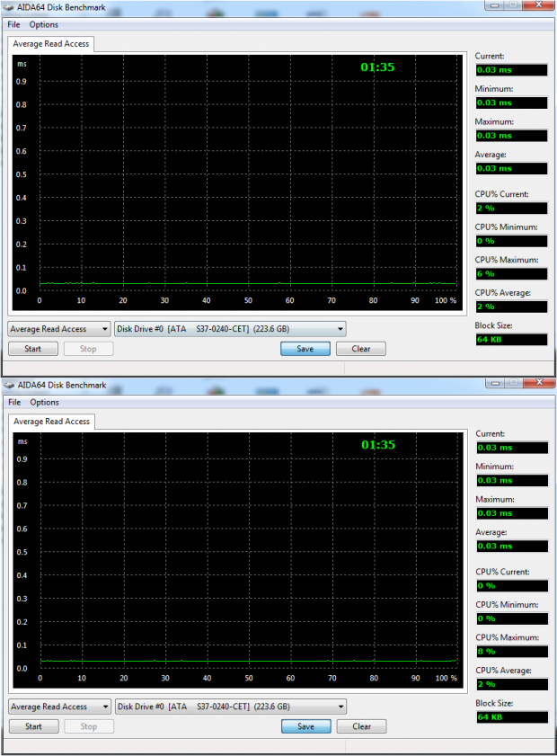557x756 pixels.
Task: Expand Disk Drive #0 dropdown in upper window
Action: click(x=230, y=329)
